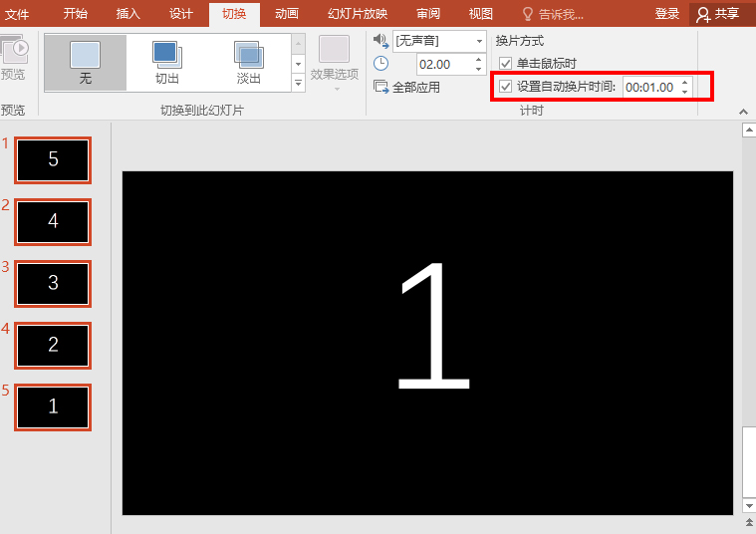Click the auto advance time field 00:01.00

pyautogui.click(x=650, y=88)
